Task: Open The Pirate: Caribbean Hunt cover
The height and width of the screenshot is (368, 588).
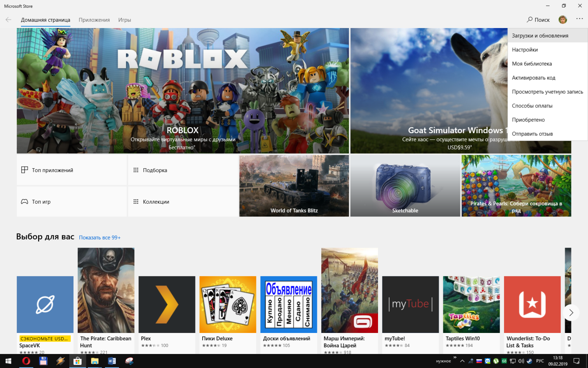Action: click(x=106, y=291)
